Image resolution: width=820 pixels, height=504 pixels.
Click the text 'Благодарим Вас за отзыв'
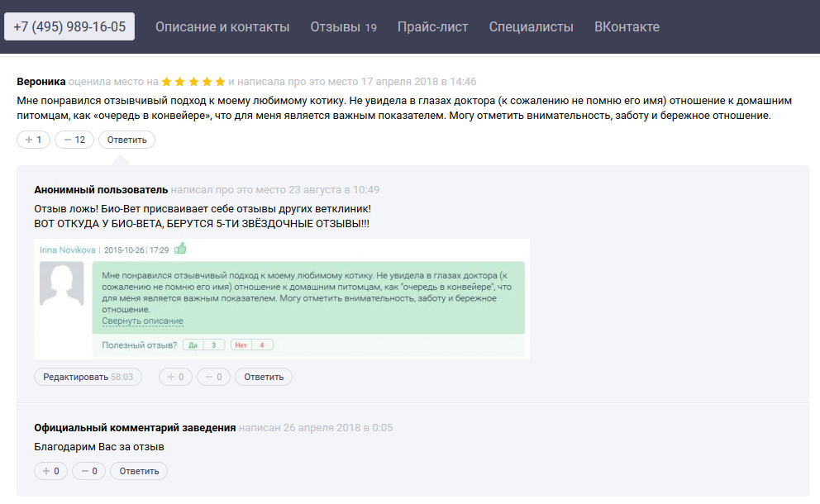point(99,447)
